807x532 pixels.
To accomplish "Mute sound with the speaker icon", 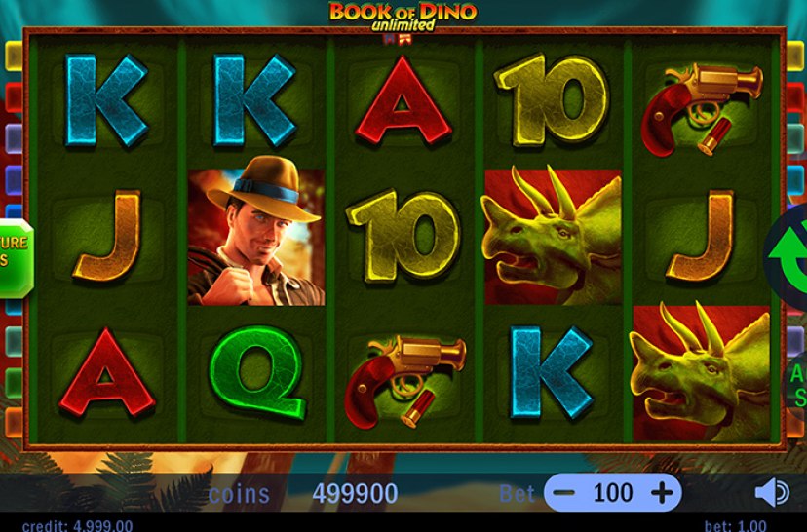I will pos(772,493).
